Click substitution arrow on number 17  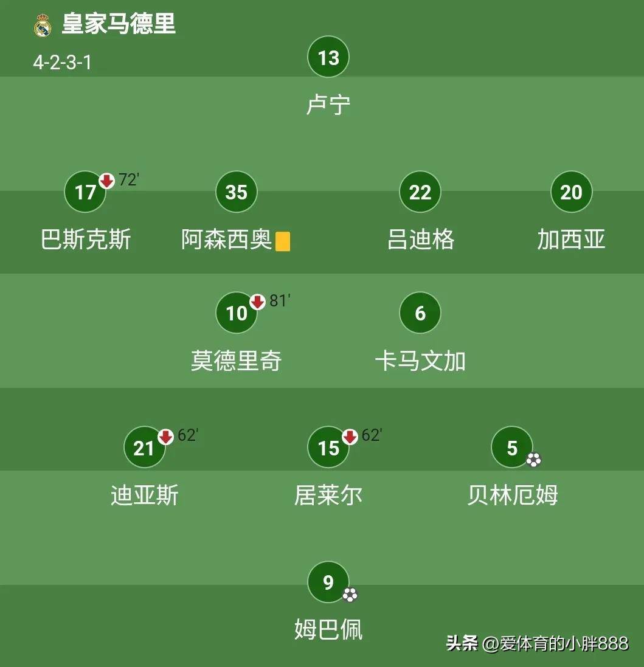coord(107,181)
